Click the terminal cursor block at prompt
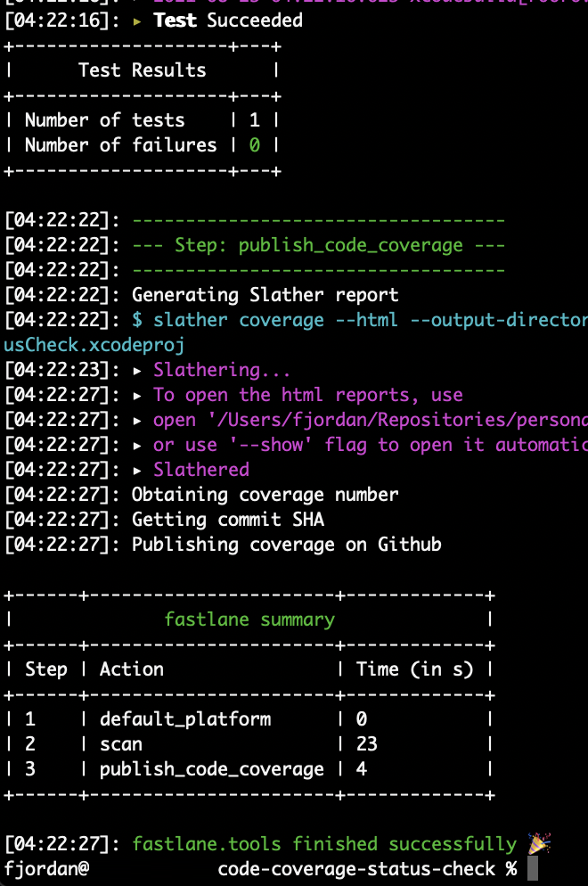The width and height of the screenshot is (588, 886). coord(533,868)
